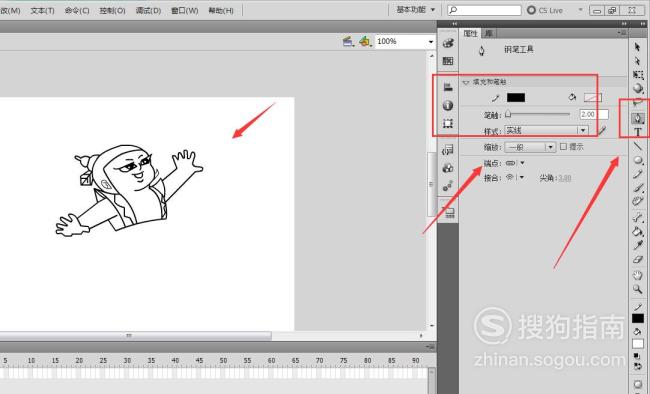Image resolution: width=650 pixels, height=394 pixels.
Task: Open the Color panel palette icon
Action: [448, 43]
